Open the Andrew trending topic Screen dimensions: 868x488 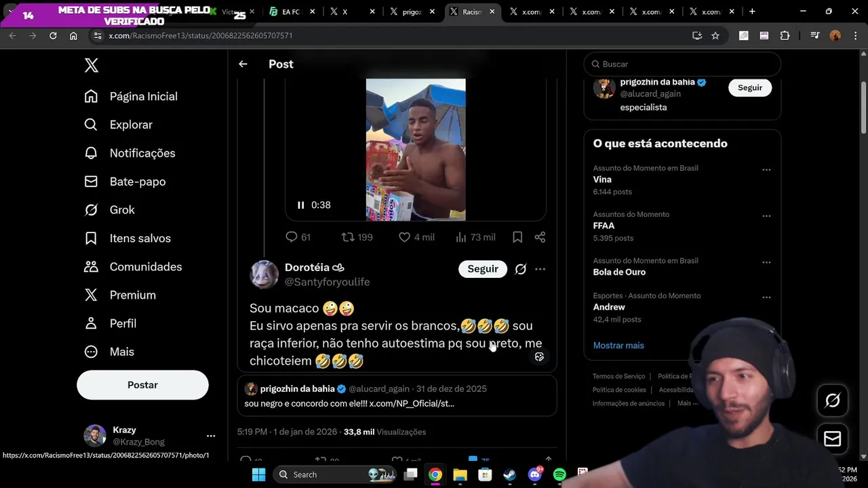pos(609,307)
